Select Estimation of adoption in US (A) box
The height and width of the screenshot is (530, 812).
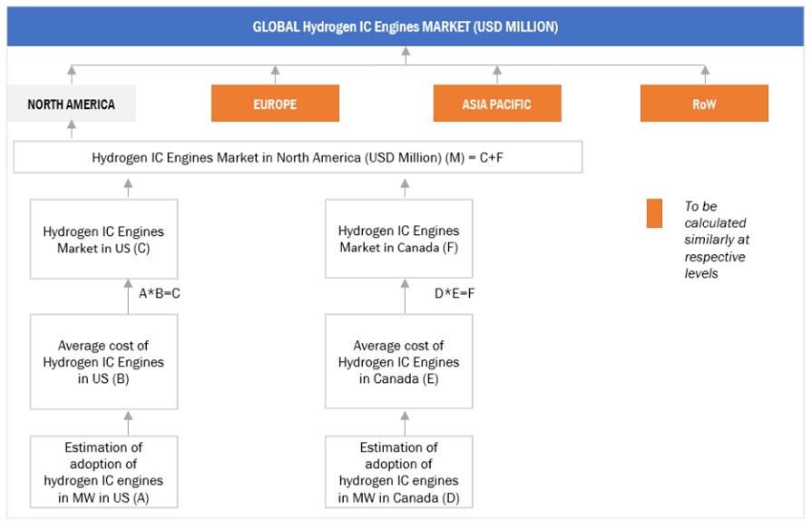point(103,472)
